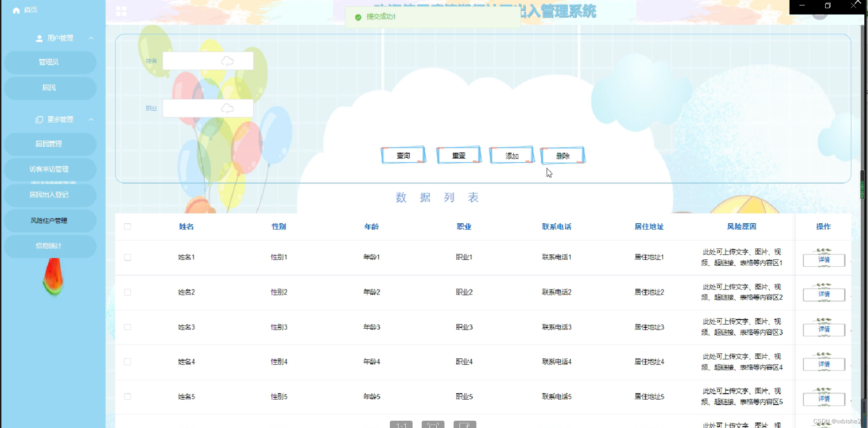Check the row checkbox for 姓名2
This screenshot has width=868, height=428.
pos(128,292)
